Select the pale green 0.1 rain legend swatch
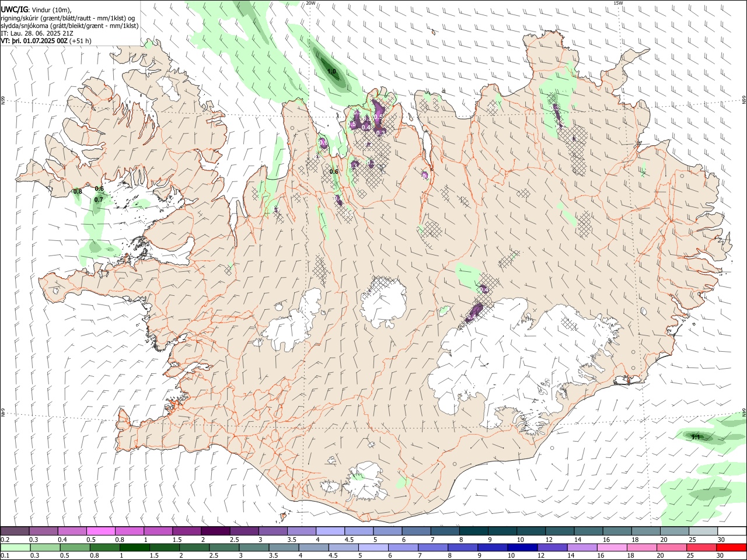Viewport: 747px width, 560px height. 15,547
